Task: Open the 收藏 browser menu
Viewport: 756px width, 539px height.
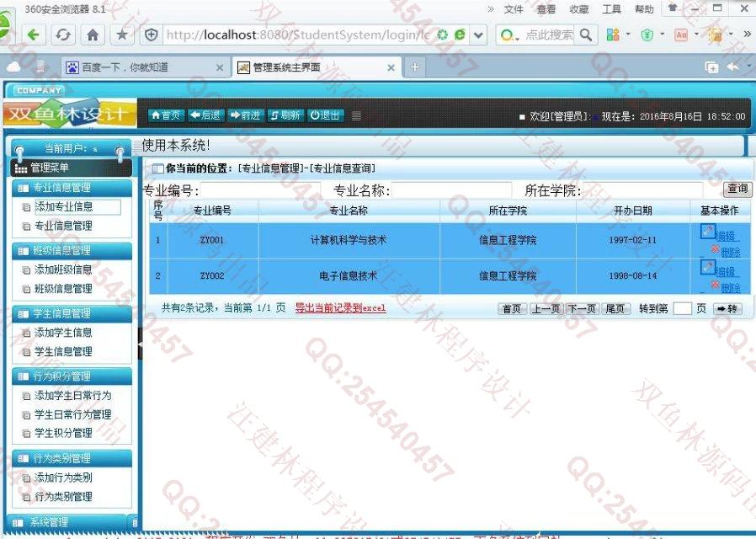Action: pyautogui.click(x=579, y=9)
